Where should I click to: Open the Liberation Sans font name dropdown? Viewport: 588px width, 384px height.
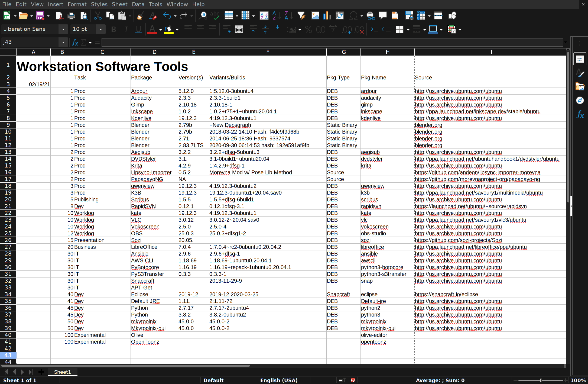(63, 29)
